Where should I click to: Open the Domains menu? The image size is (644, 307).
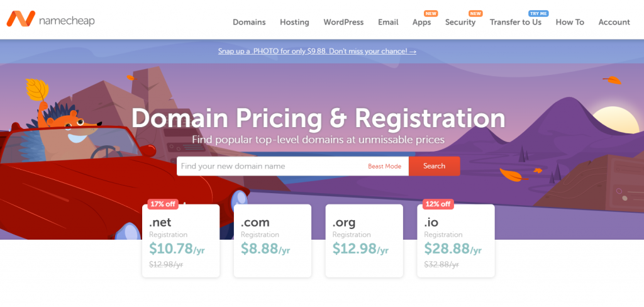coord(249,22)
